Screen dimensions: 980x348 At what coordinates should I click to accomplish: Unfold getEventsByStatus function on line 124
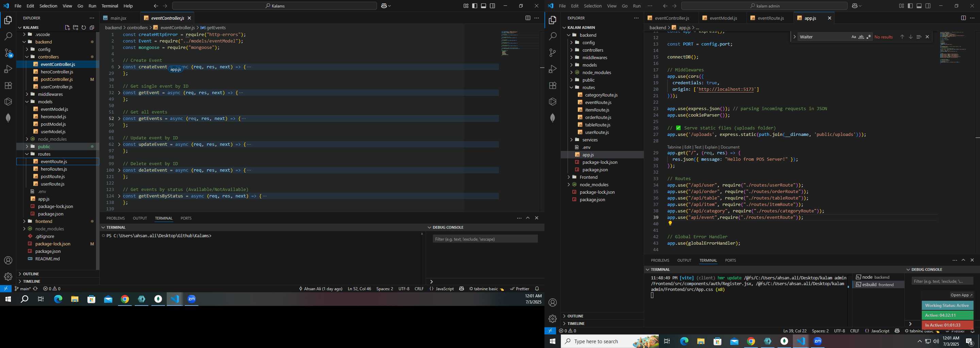(119, 196)
